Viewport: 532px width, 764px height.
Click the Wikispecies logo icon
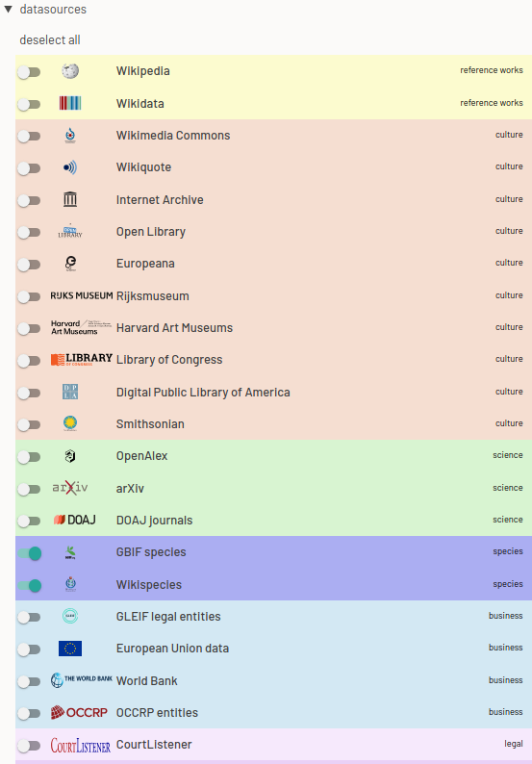pos(70,584)
